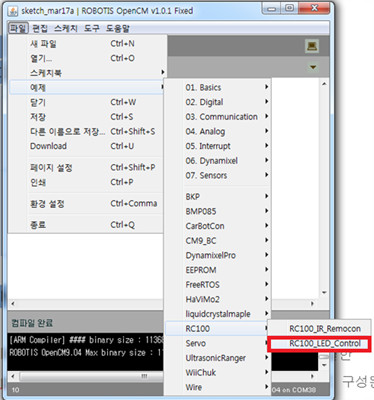Expand the 스케치북 submenu
Screen dimensions: 374x400
pos(87,73)
